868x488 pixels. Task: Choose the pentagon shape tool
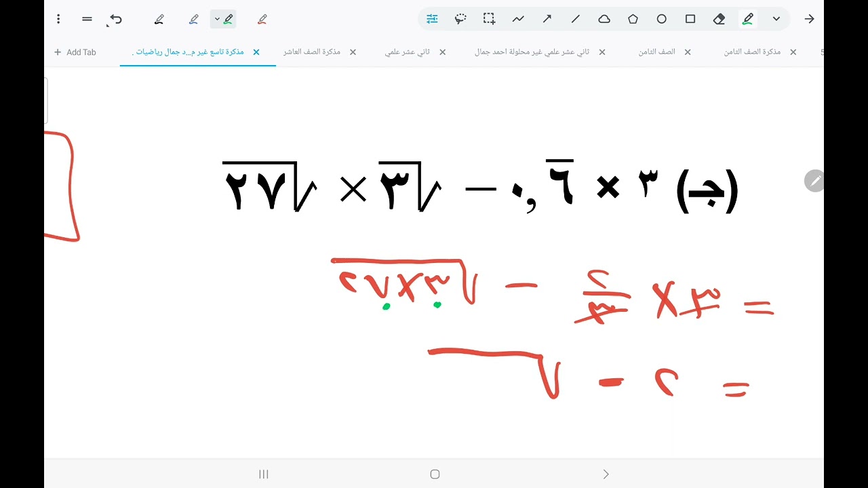click(633, 19)
